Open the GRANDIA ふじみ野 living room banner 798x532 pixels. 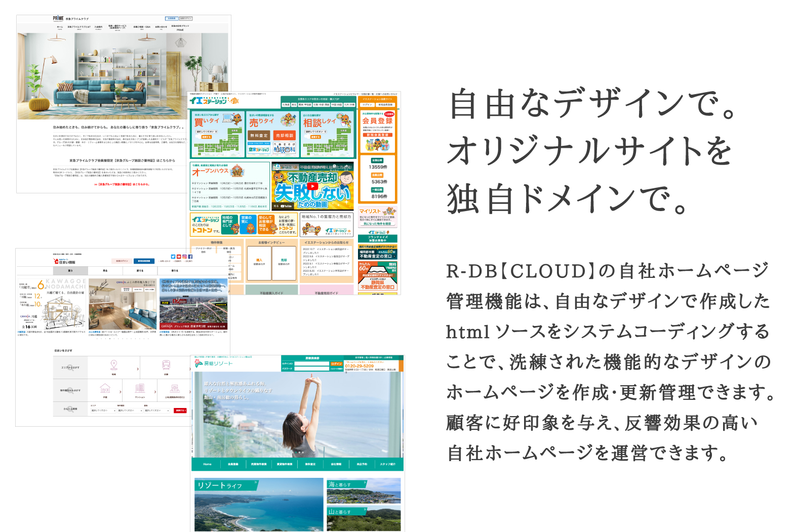pos(123,304)
